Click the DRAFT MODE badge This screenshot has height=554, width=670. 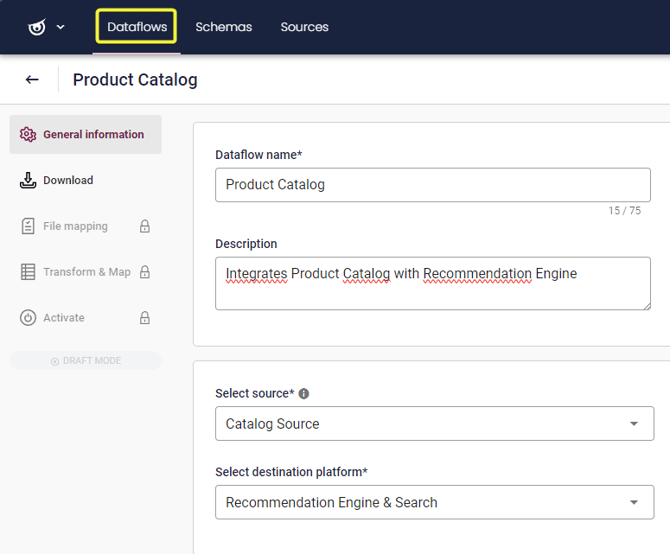tap(85, 361)
